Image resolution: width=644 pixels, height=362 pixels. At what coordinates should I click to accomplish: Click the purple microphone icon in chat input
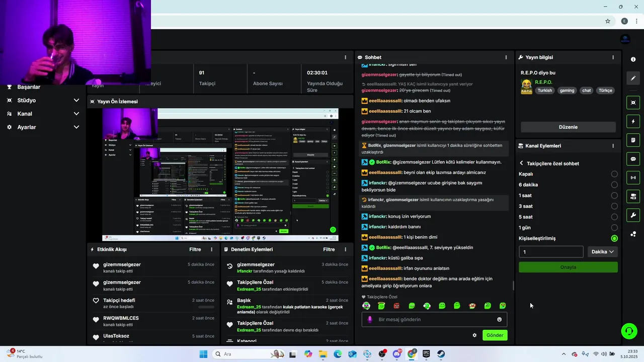(x=370, y=319)
